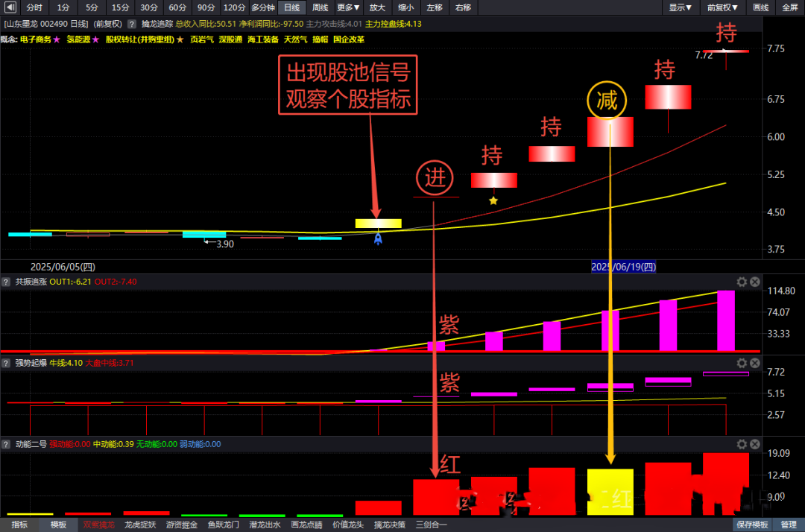This screenshot has height=532, width=805.
Task: Open the 电子商务 concept link
Action: click(36, 39)
